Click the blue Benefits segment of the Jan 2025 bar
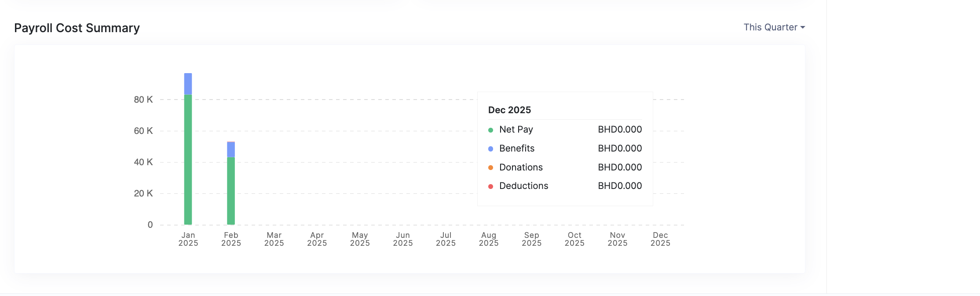 tap(188, 84)
